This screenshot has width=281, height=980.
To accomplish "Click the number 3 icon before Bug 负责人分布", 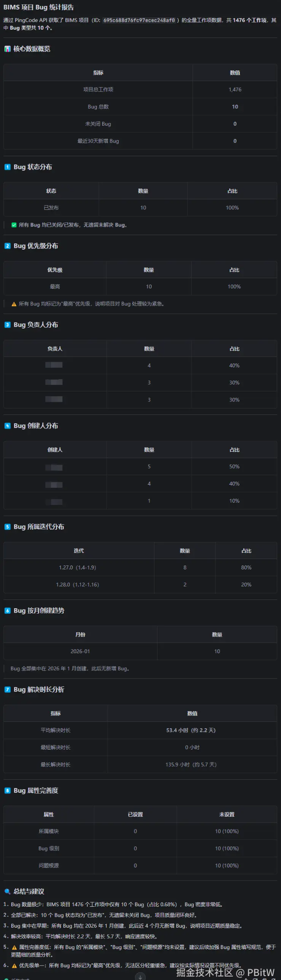I will (7, 325).
